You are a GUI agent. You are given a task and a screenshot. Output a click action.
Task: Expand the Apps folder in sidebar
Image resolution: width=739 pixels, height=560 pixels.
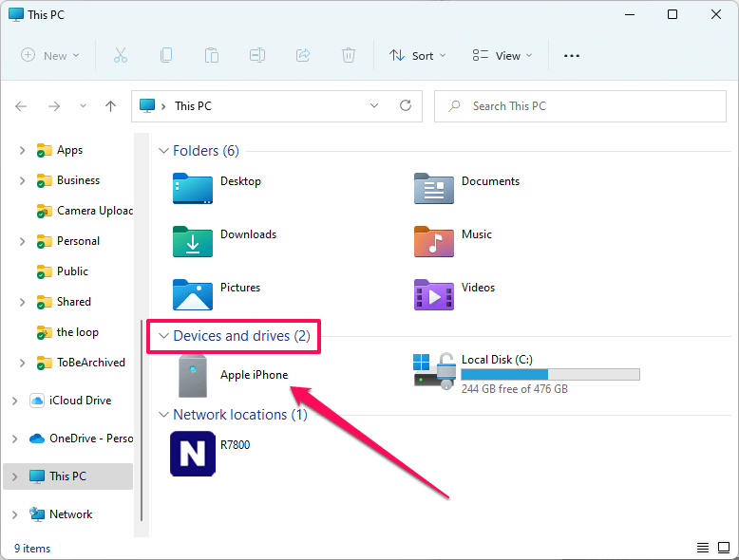click(x=22, y=150)
